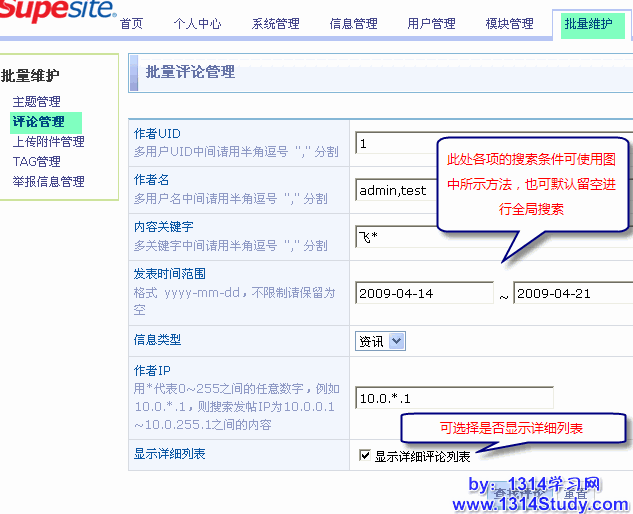633x514 pixels.
Task: Select the 用户管理 tab
Action: (431, 24)
